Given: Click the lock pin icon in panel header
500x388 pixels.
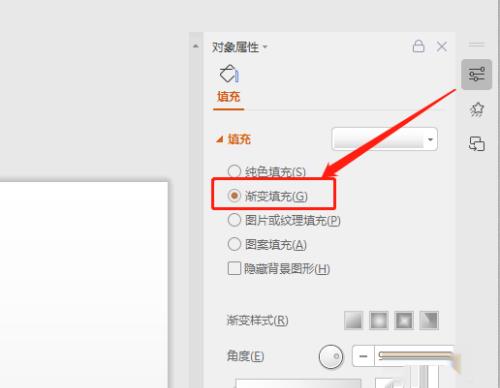Looking at the screenshot, I should tap(418, 46).
